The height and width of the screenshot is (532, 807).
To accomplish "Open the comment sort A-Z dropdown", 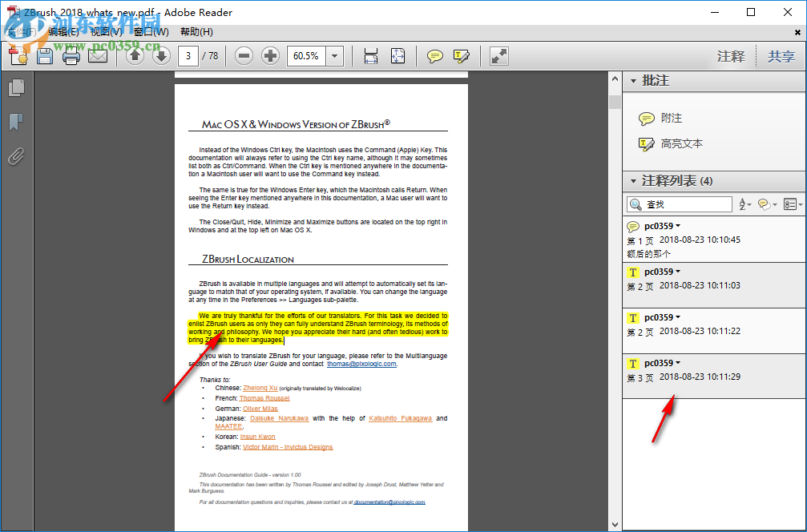I will point(744,204).
